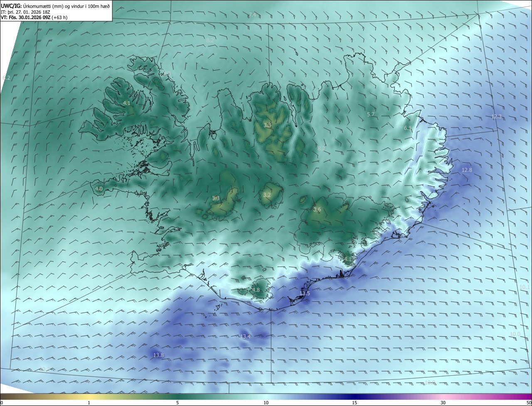The height and width of the screenshot is (406, 532).
Task: Click the 12.3 value label on the map
Action: click(x=496, y=117)
